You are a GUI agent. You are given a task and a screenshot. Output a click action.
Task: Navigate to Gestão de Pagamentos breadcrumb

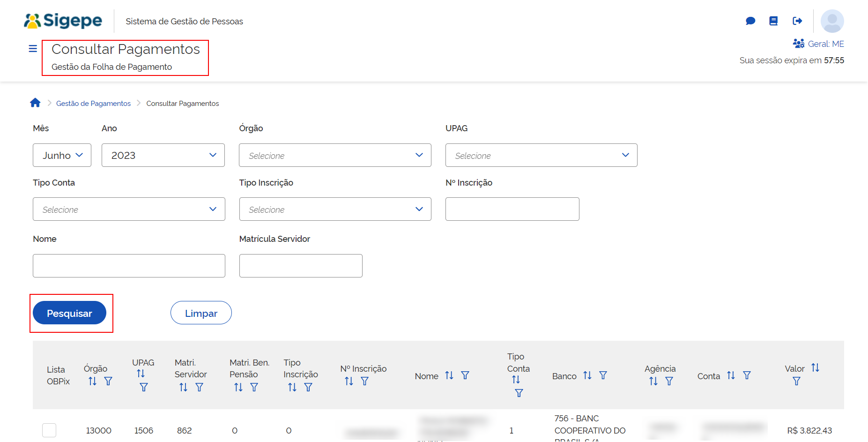[93, 104]
